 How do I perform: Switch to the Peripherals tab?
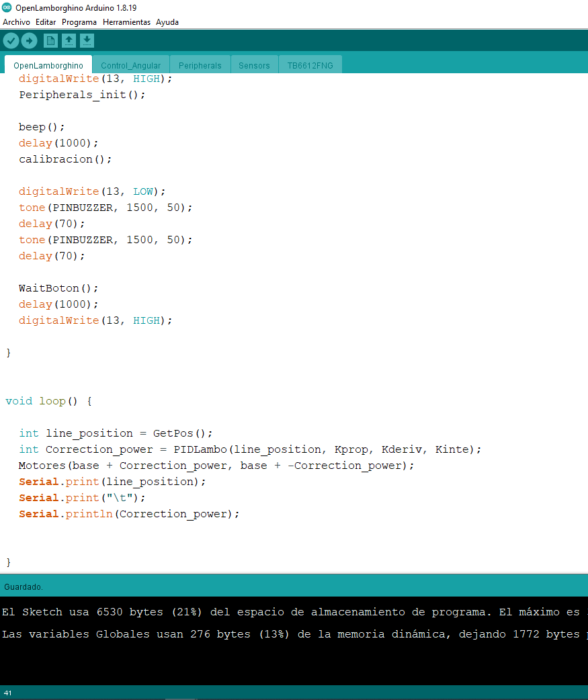[x=200, y=65]
